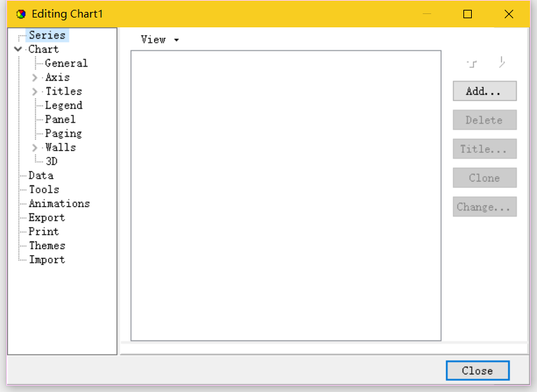Open the Themes section

47,245
